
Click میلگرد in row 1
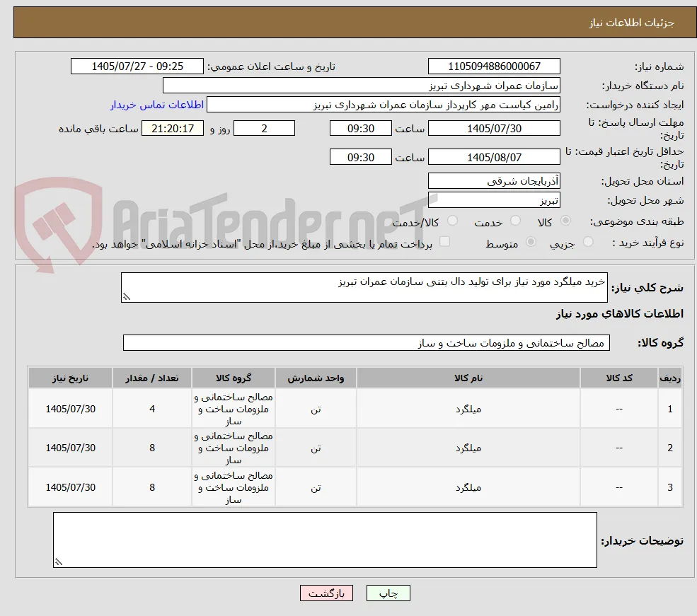pos(468,409)
